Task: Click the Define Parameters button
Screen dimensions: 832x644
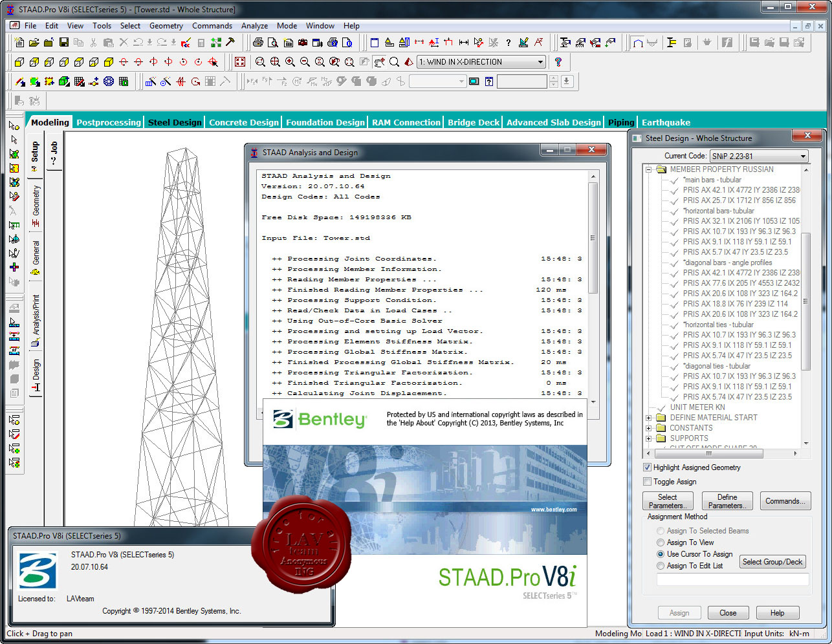Action: pyautogui.click(x=727, y=501)
